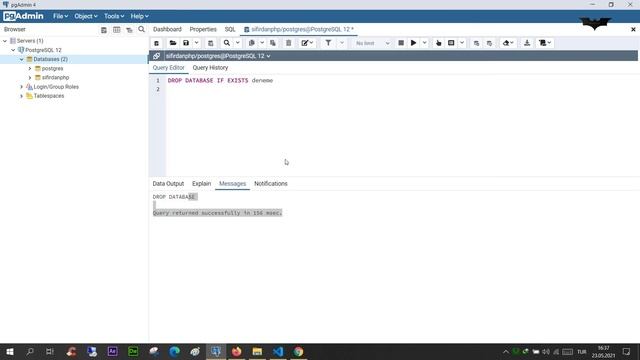Screen dimensions: 640x360
Task: Open the Object menu
Action: pos(86,16)
